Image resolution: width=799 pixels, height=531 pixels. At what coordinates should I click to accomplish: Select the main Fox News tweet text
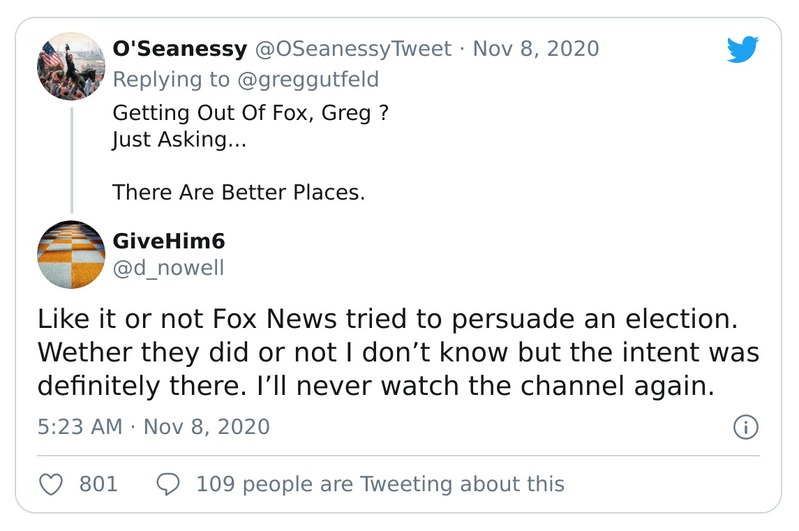[x=398, y=353]
